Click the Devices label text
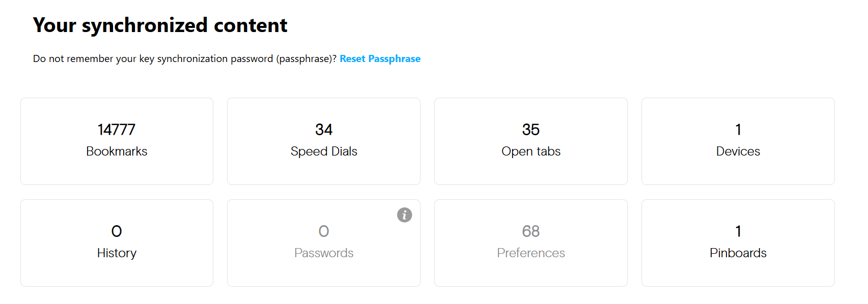The height and width of the screenshot is (304, 868). (738, 151)
